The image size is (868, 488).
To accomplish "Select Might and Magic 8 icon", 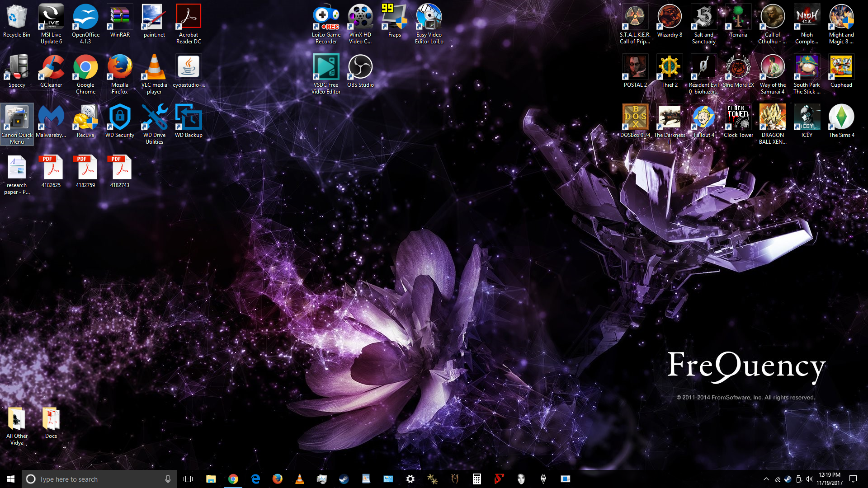I will [x=841, y=24].
